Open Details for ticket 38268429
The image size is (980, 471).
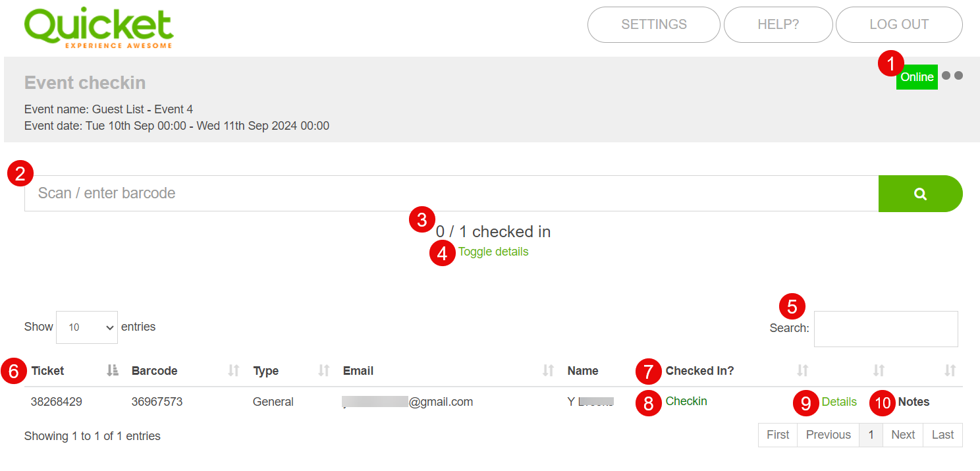(x=839, y=402)
